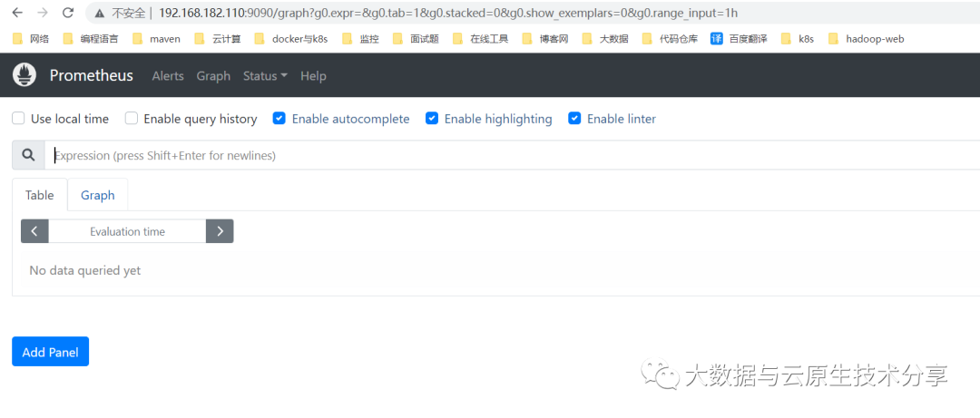Open the 编程语言 bookmark folder
980x418 pixels.
(x=91, y=39)
